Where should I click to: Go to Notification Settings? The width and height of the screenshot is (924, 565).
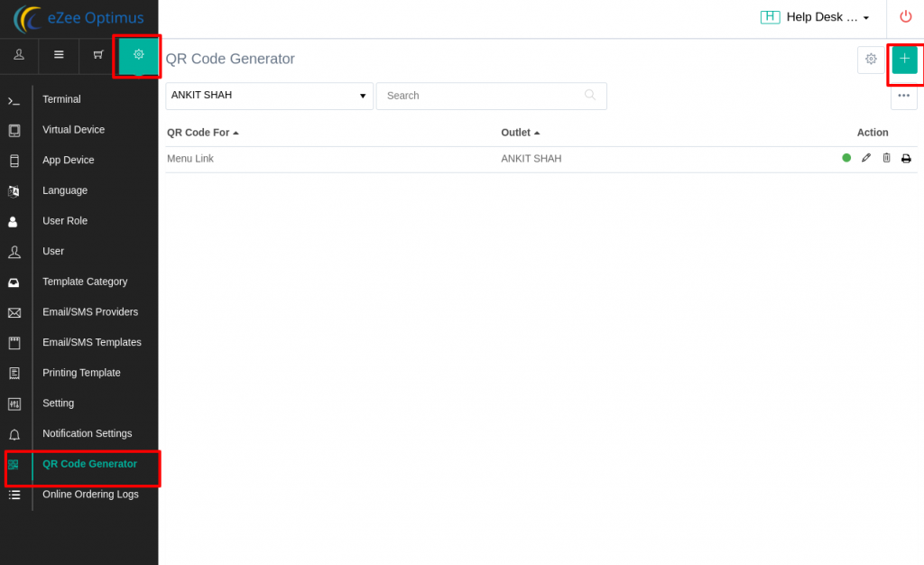tap(88, 433)
